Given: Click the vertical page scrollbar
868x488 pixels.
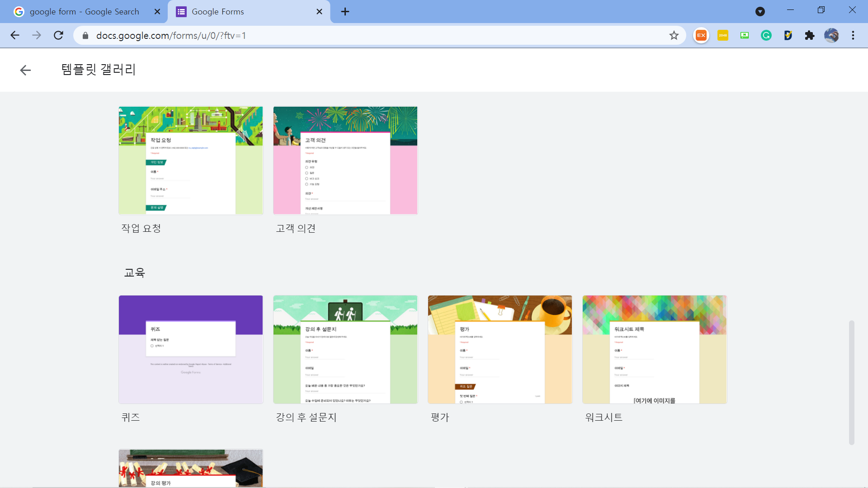Looking at the screenshot, I should [x=851, y=382].
